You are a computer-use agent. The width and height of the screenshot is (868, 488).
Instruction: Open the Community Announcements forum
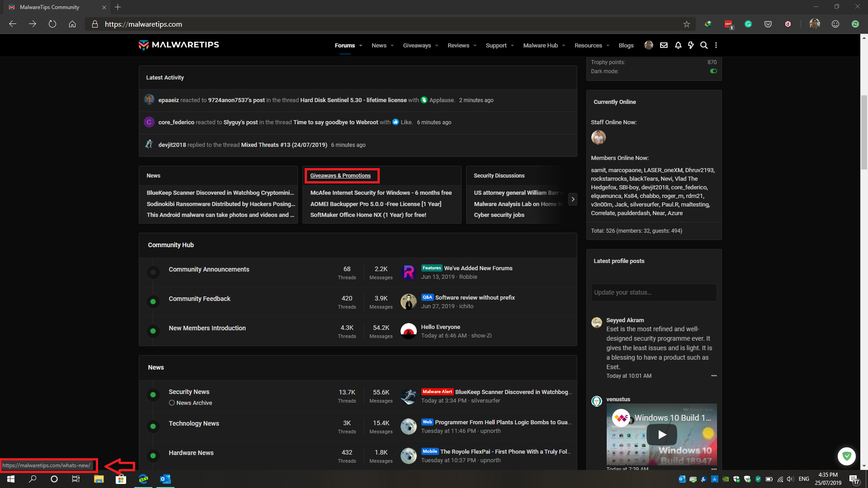(209, 269)
